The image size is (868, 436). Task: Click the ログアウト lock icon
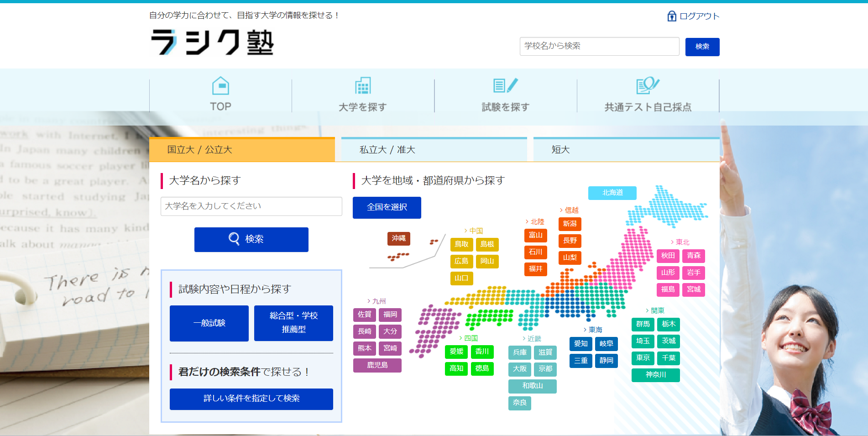(x=671, y=16)
